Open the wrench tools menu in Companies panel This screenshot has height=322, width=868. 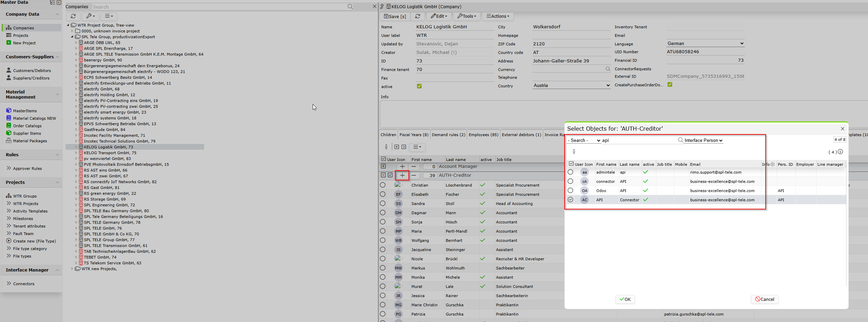pyautogui.click(x=90, y=16)
